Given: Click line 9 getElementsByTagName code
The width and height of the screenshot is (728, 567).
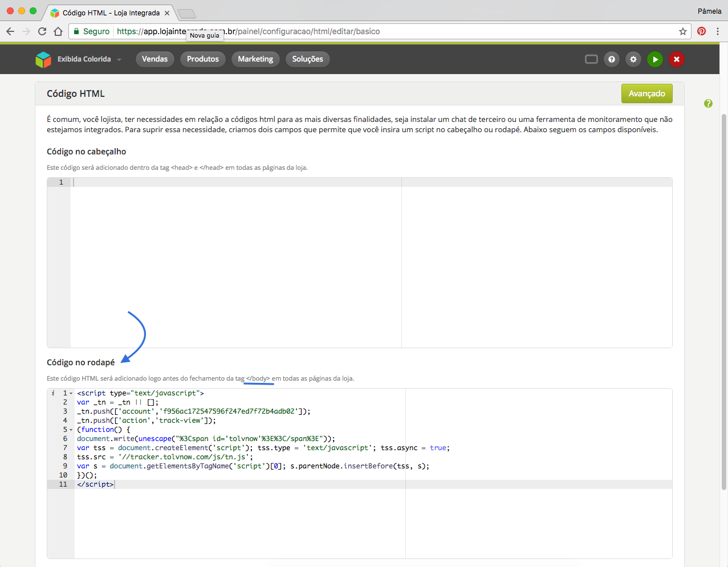Looking at the screenshot, I should tap(253, 466).
